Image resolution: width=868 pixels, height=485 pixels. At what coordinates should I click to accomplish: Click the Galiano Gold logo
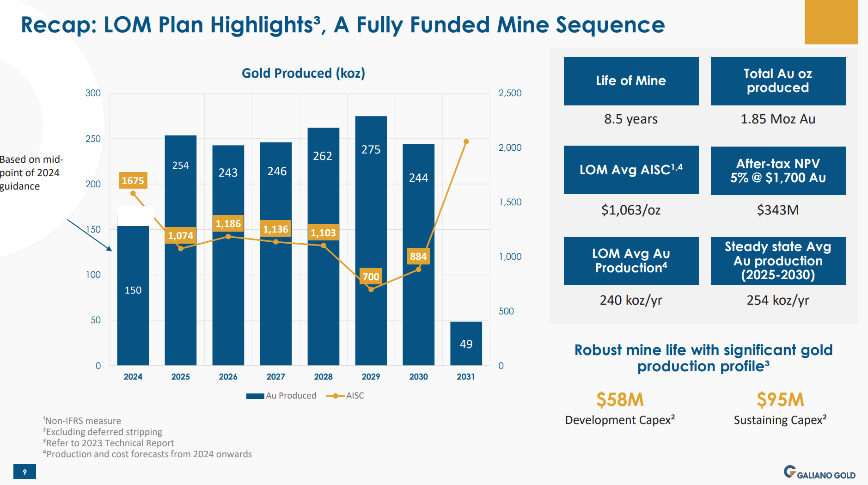[x=818, y=472]
